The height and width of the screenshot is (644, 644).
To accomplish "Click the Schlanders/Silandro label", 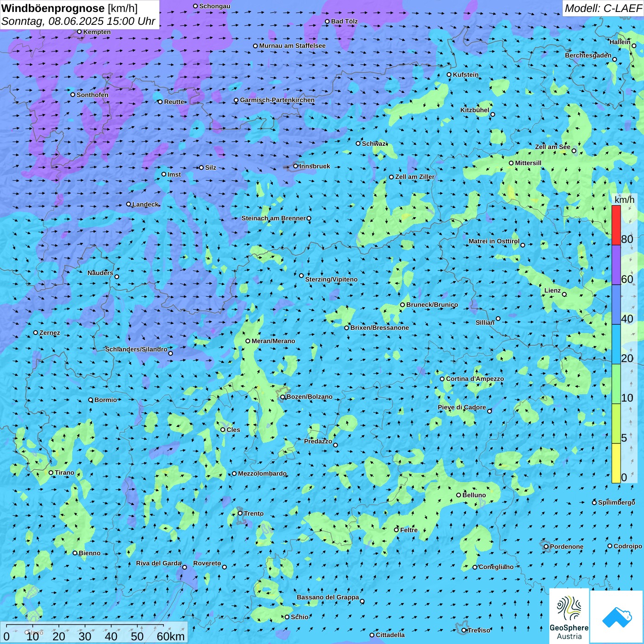I will click(x=136, y=349).
